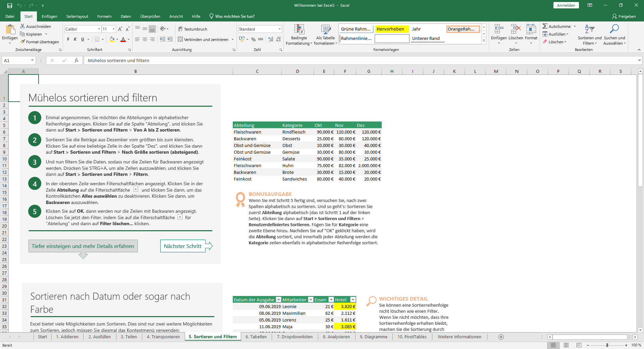
Task: Toggle italic with the K button
Action: point(75,39)
